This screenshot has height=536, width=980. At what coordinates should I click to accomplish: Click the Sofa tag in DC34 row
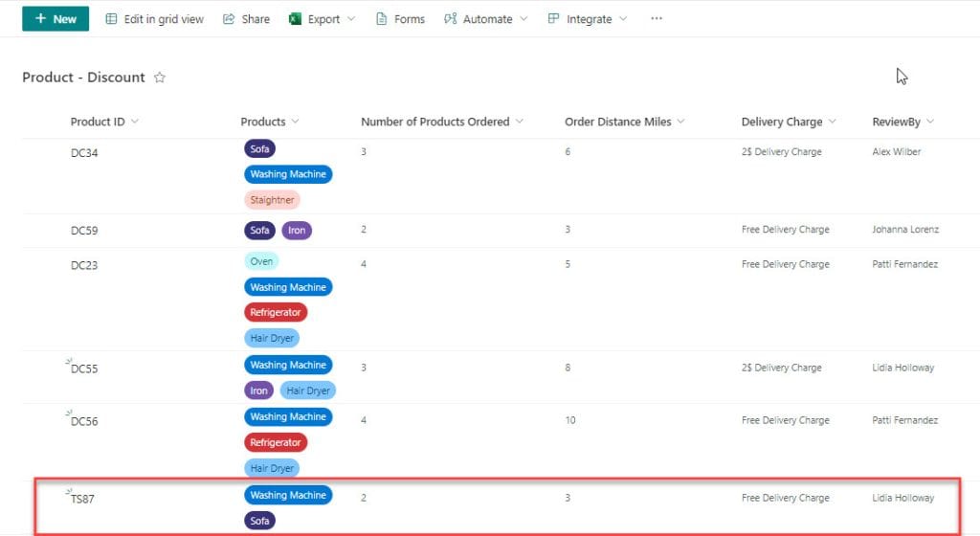click(x=260, y=148)
